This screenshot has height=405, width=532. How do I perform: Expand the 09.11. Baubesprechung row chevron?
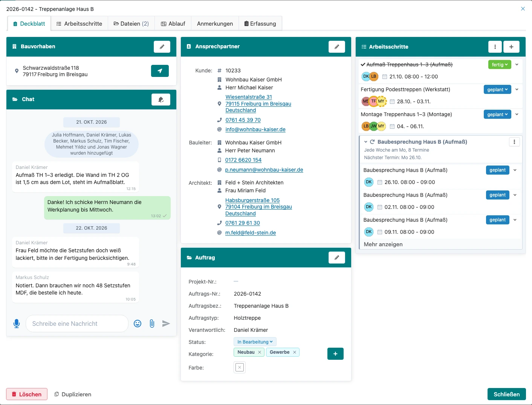(x=515, y=220)
